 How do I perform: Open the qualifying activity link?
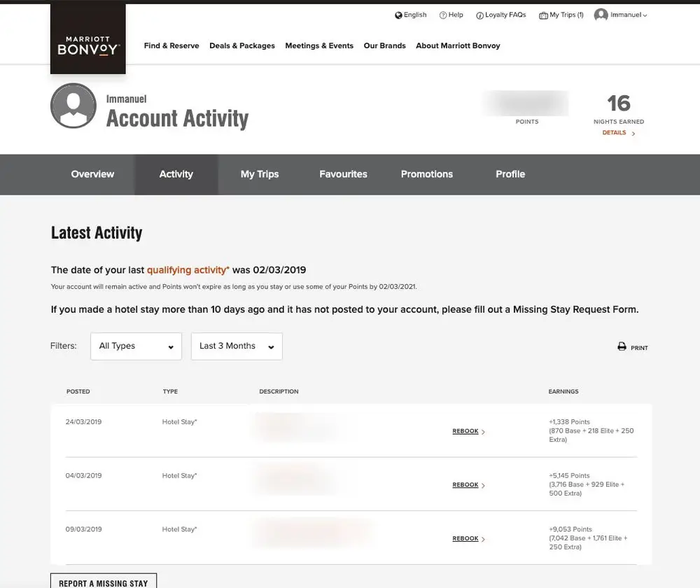click(187, 269)
